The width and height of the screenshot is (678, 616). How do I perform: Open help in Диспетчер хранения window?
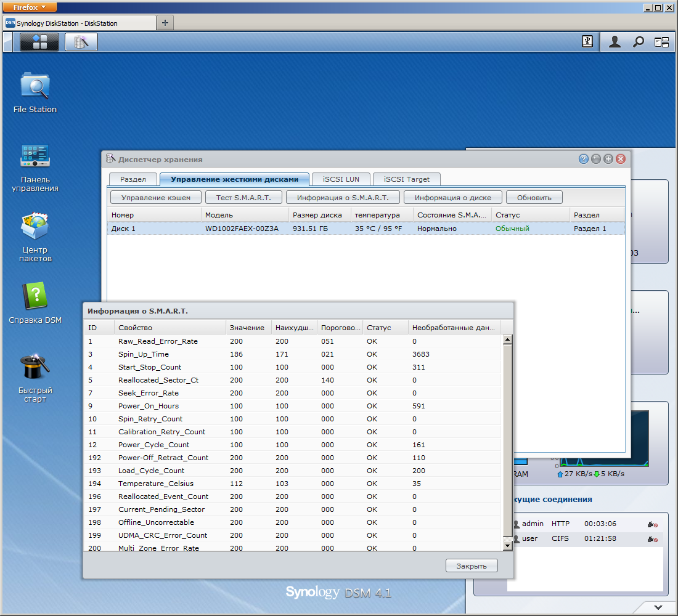(x=583, y=159)
